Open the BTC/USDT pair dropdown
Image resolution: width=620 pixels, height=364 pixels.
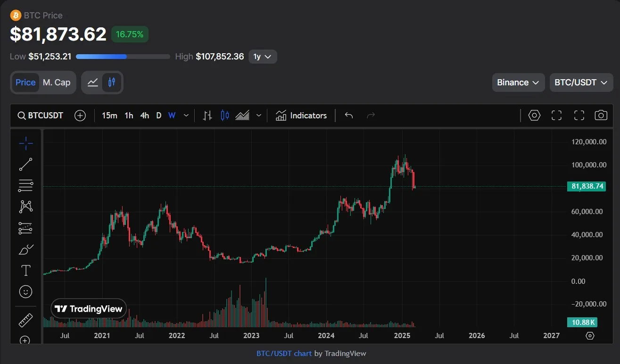pos(581,83)
